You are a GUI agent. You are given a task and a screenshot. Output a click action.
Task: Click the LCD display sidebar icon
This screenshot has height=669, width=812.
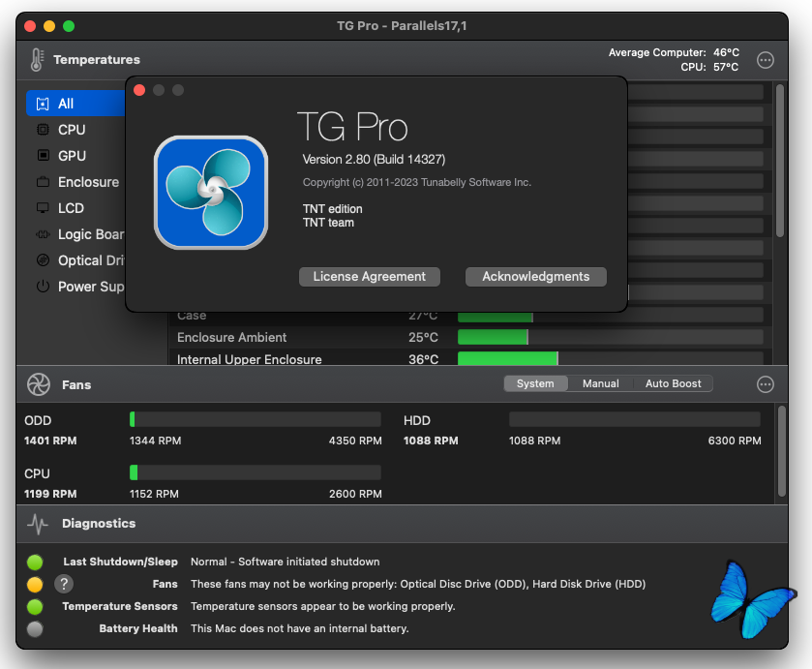pos(43,208)
